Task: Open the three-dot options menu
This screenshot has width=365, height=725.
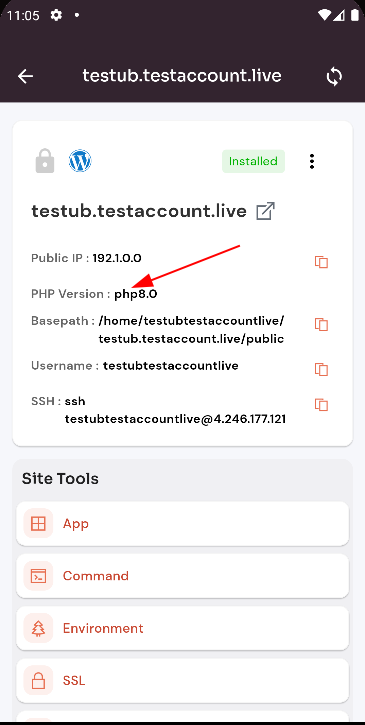Action: (312, 161)
